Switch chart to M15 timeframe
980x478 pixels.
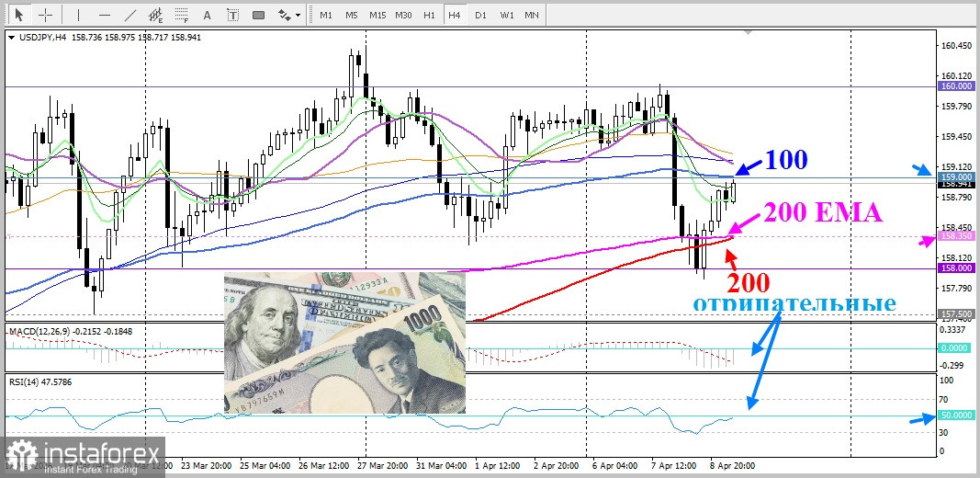tap(377, 15)
